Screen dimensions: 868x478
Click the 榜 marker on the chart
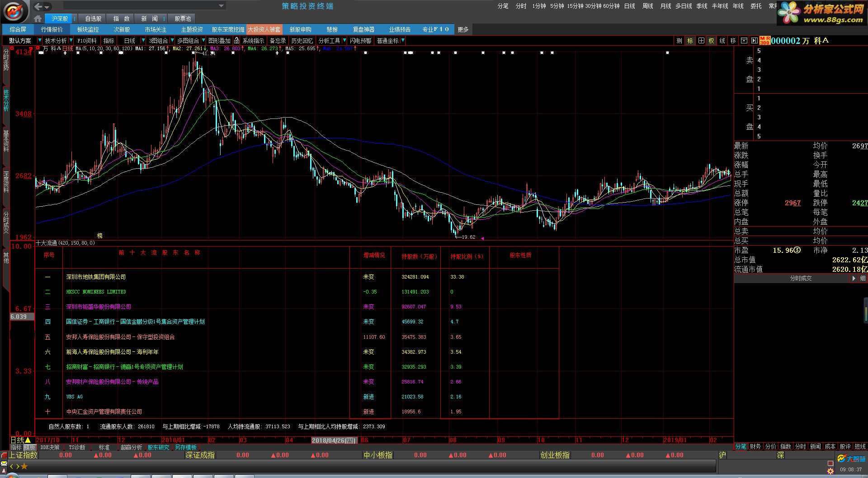pyautogui.click(x=99, y=236)
